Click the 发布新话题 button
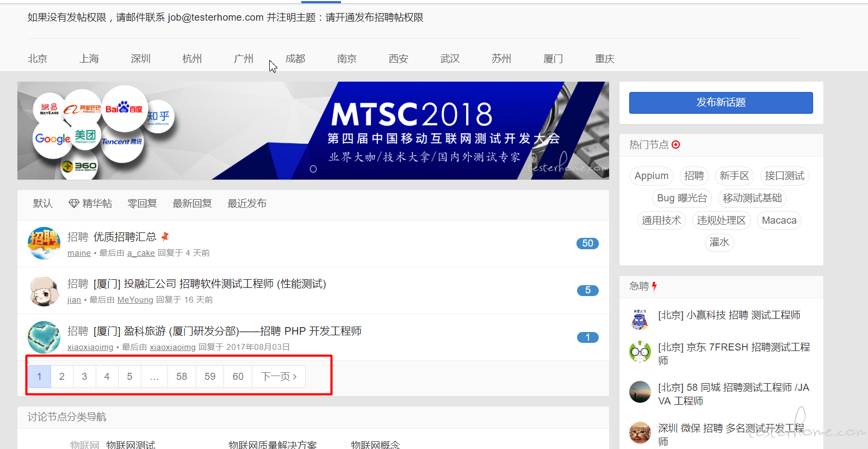The width and height of the screenshot is (868, 449). point(721,102)
